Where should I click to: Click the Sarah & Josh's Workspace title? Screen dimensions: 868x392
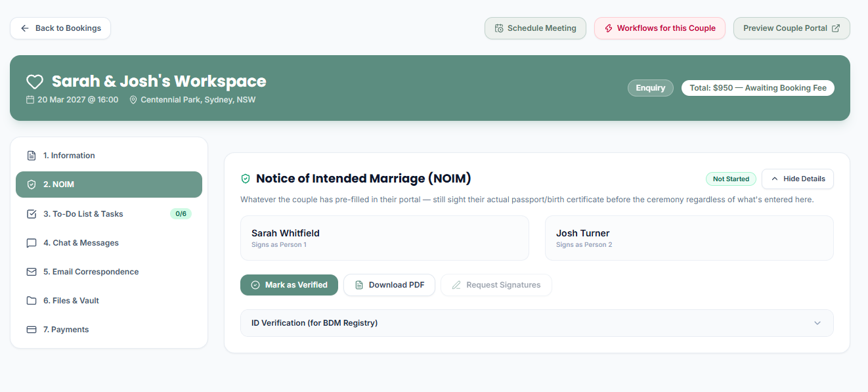coord(159,81)
